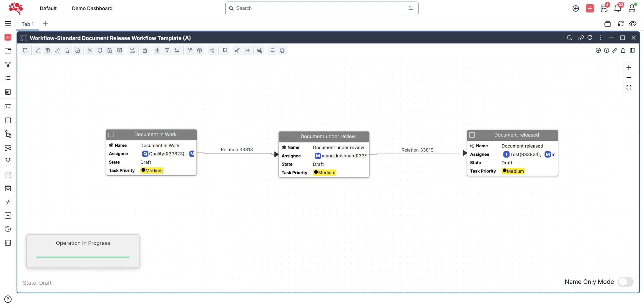The height and width of the screenshot is (306, 644).
Task: Open the three-dot more options menu
Action: coord(601,38)
